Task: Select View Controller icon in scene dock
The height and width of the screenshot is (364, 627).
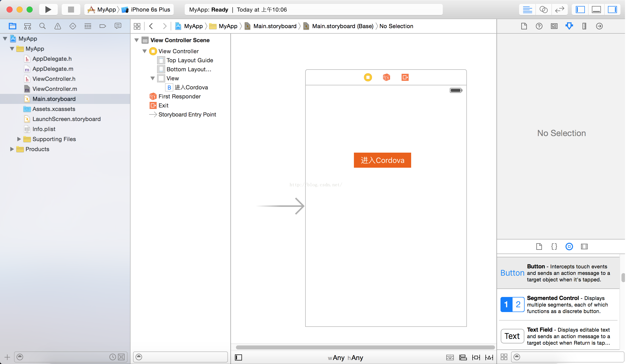Action: 368,77
